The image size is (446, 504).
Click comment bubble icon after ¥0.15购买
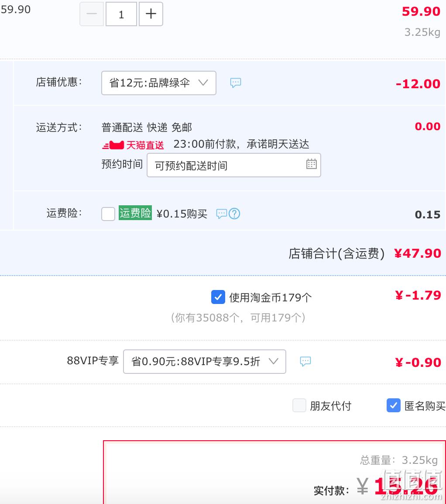(221, 214)
